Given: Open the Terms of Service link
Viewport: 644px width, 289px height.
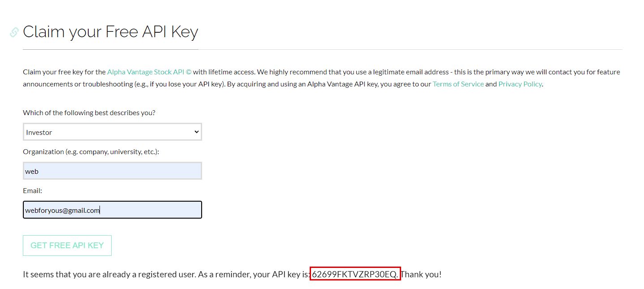Looking at the screenshot, I should pyautogui.click(x=458, y=84).
